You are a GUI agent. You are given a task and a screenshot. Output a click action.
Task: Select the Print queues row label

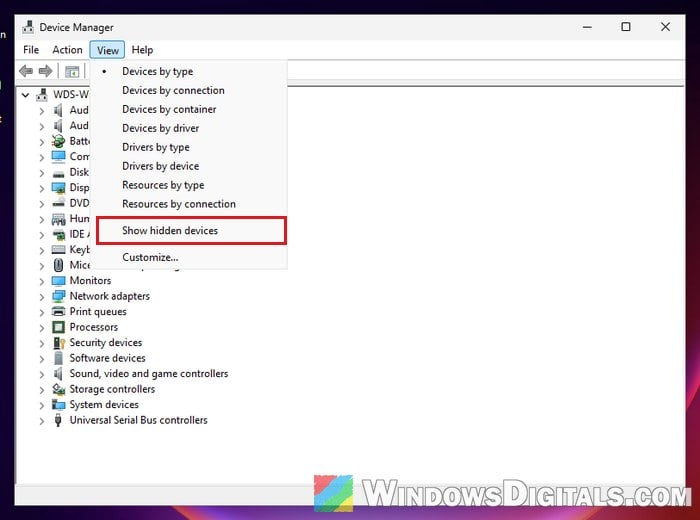click(x=98, y=312)
